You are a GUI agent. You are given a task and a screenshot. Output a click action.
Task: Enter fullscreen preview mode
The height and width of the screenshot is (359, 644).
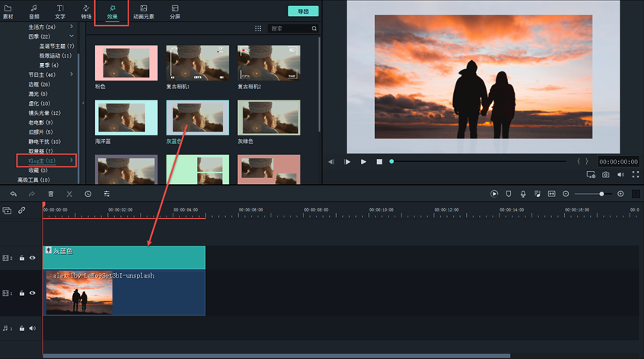[634, 174]
